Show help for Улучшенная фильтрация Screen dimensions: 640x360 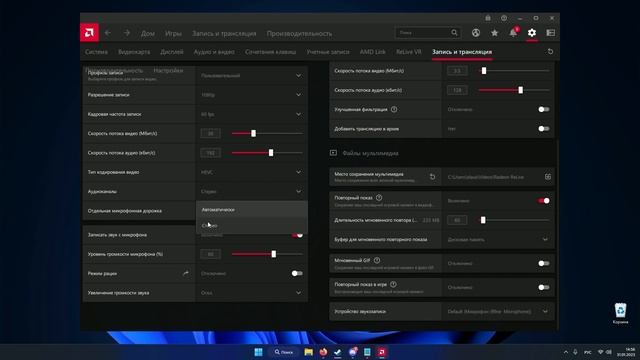(x=394, y=109)
